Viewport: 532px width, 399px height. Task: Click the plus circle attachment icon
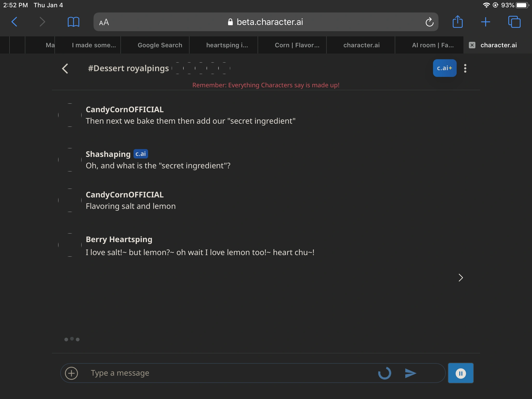coord(71,373)
